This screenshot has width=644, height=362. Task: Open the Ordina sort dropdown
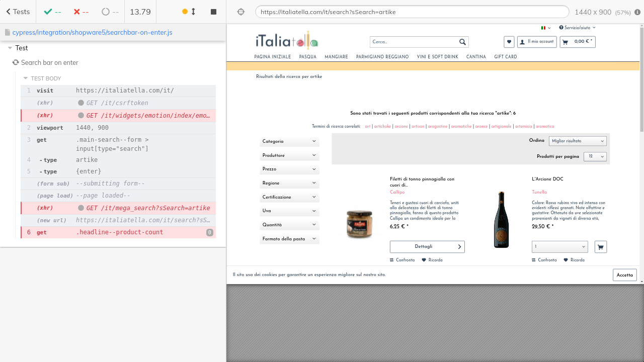tap(578, 141)
